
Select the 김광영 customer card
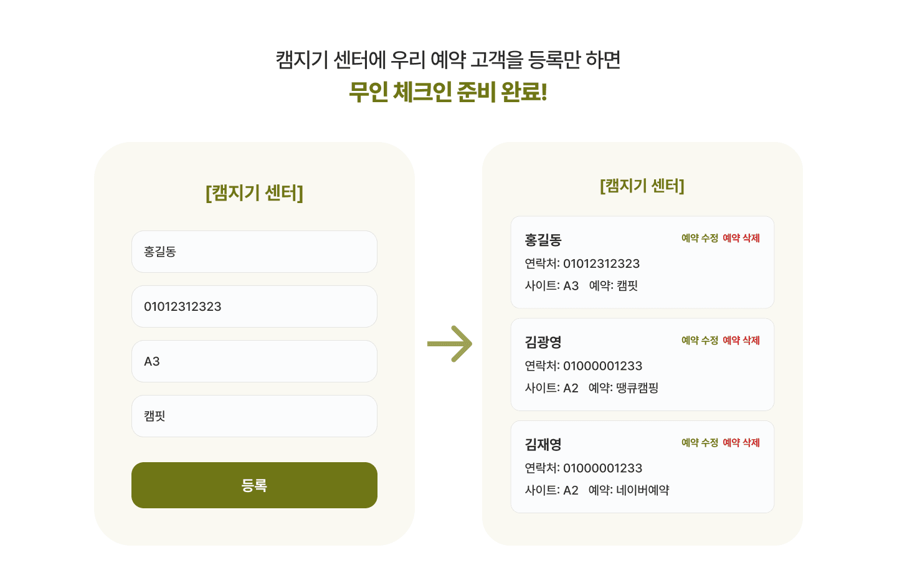(642, 364)
